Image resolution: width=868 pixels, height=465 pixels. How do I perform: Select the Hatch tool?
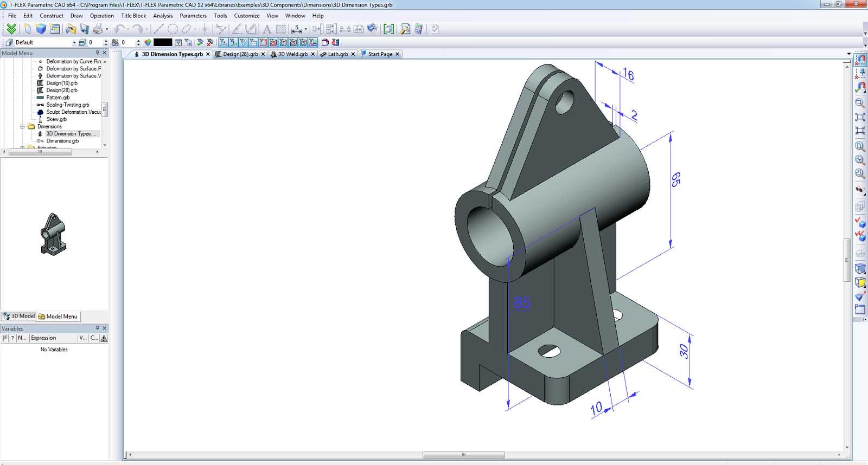click(280, 29)
